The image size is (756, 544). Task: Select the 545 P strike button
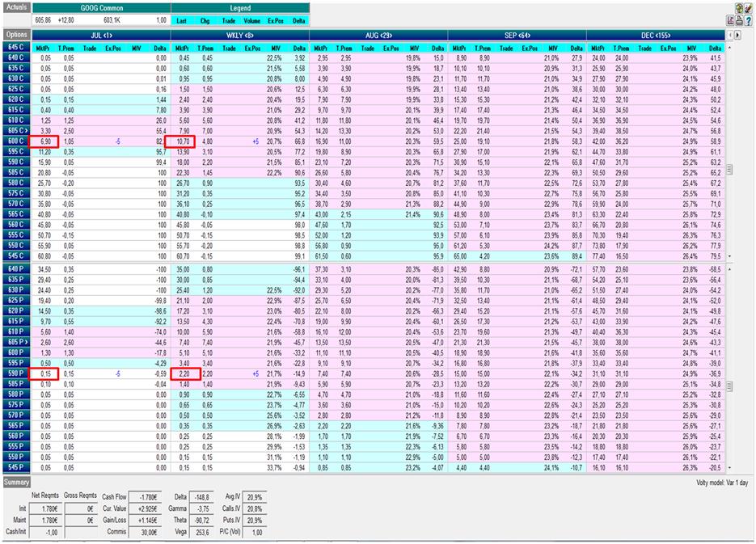16,467
